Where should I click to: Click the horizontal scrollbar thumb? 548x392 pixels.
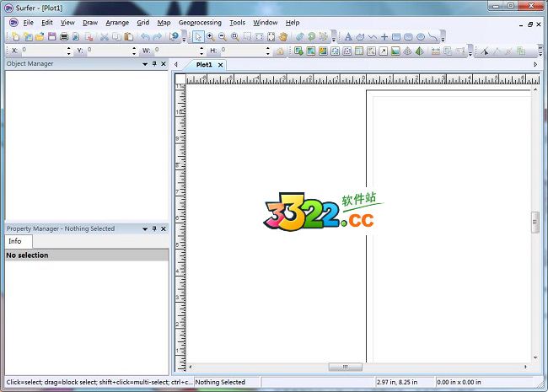pos(346,367)
